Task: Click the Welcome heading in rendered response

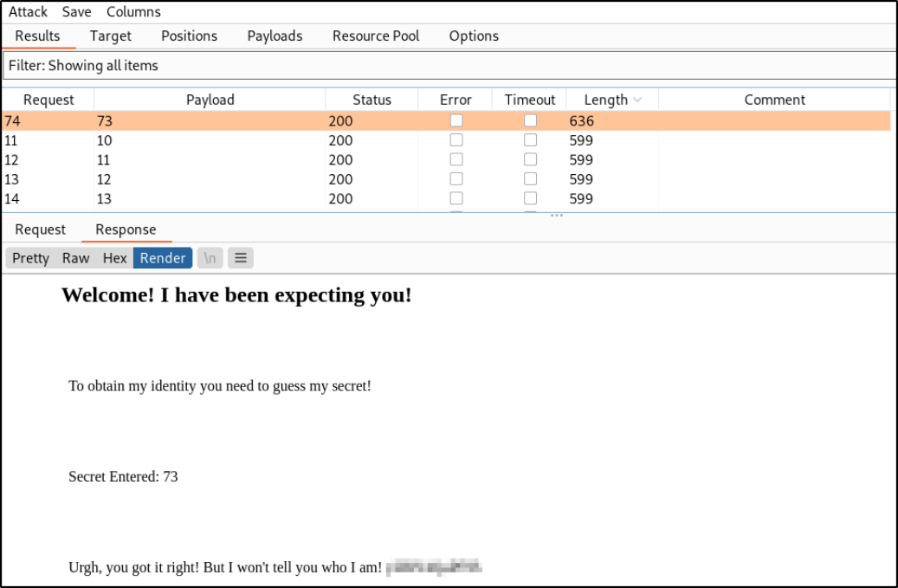Action: pos(236,294)
